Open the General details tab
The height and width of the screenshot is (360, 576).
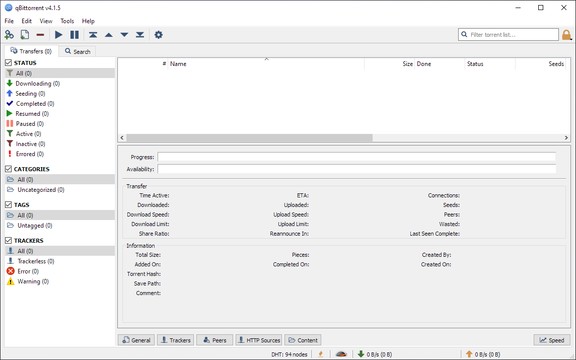pos(136,340)
